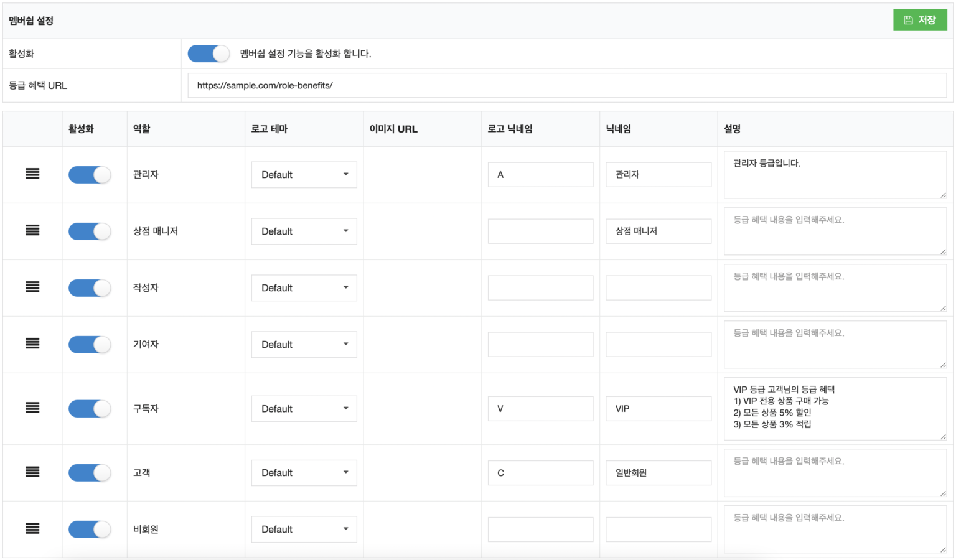Click the 로고 닉네임 field for 구독자
The image size is (956, 560).
540,409
